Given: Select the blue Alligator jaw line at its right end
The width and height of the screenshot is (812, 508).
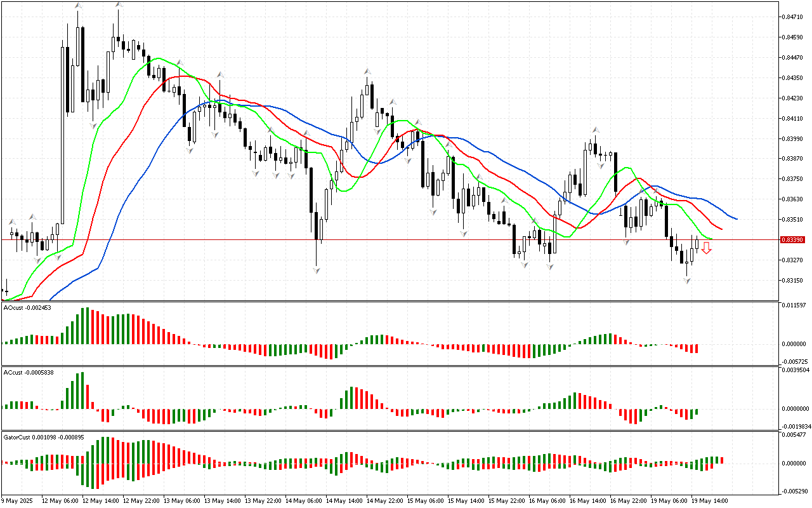Looking at the screenshot, I should (736, 218).
